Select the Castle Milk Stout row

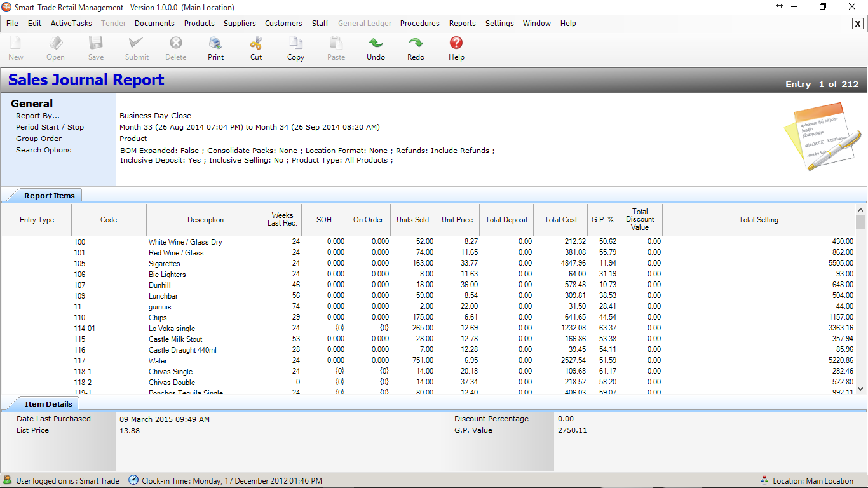[175, 339]
